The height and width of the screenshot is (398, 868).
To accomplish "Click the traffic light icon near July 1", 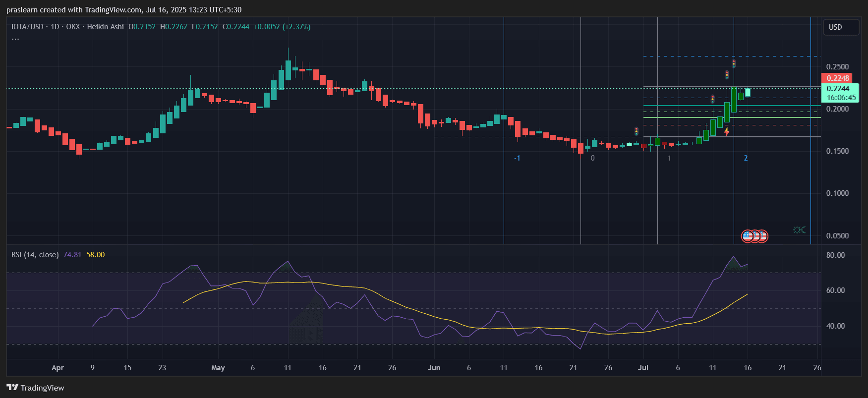I will click(637, 131).
